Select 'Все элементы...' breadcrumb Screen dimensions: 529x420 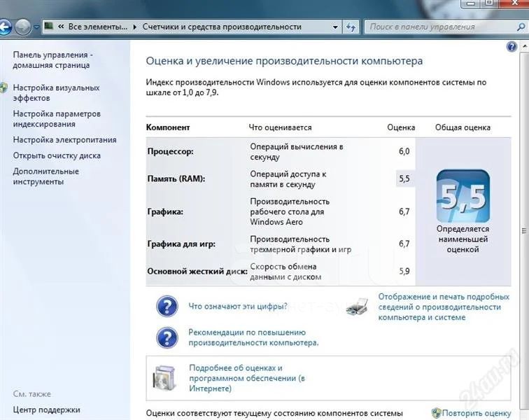coord(98,27)
